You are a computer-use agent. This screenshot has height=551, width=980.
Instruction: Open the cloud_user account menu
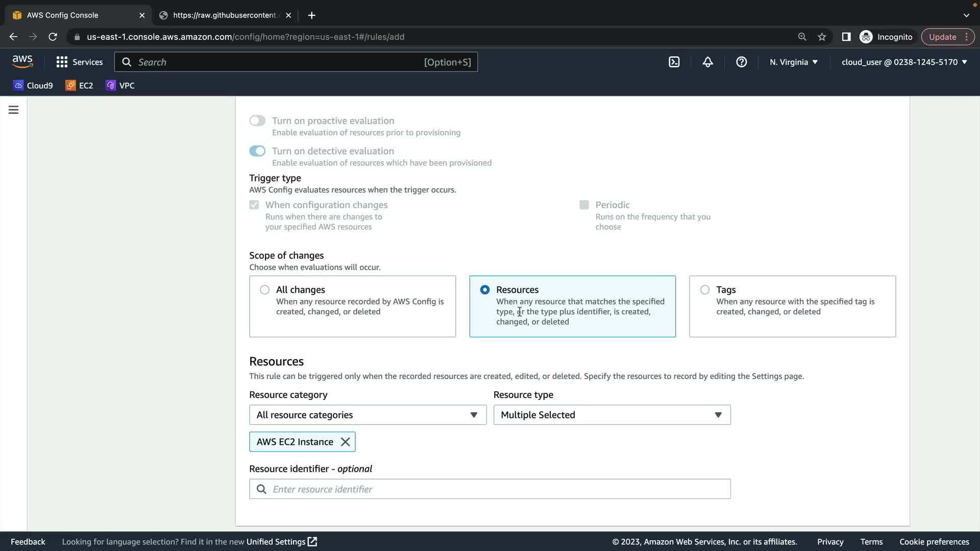pos(904,62)
